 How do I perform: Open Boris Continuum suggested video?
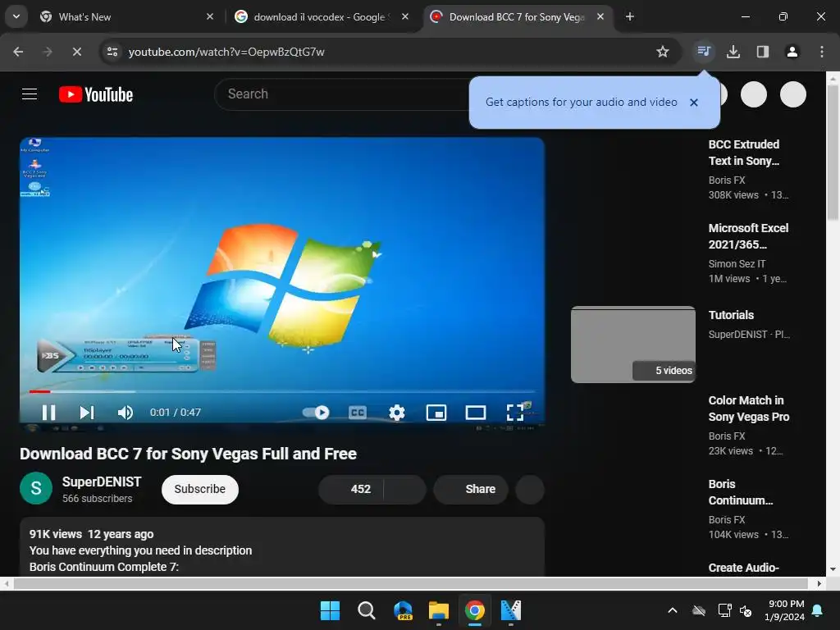tap(741, 492)
